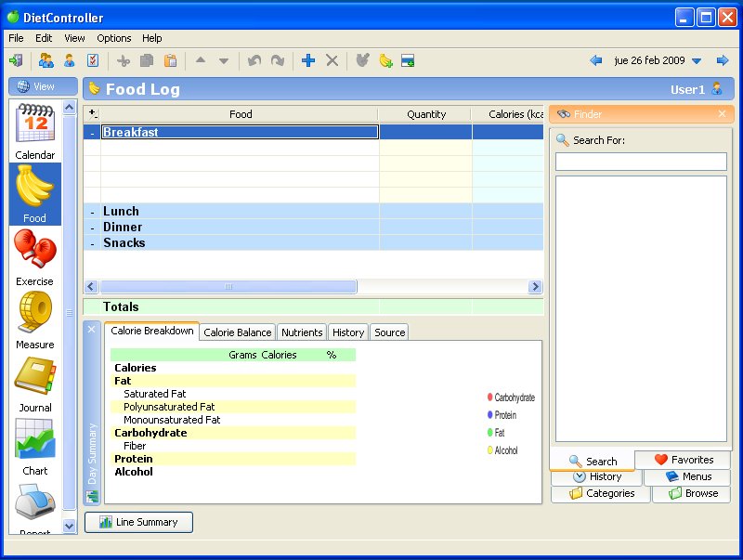Click the Line Summary button
Screen dimensions: 743x560
(138, 522)
